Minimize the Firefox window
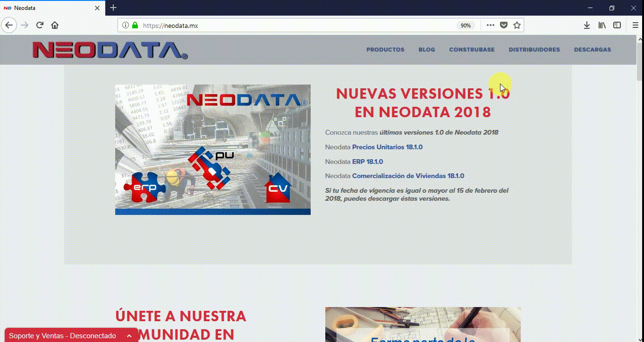Viewport: 644px width, 342px height. pos(590,8)
